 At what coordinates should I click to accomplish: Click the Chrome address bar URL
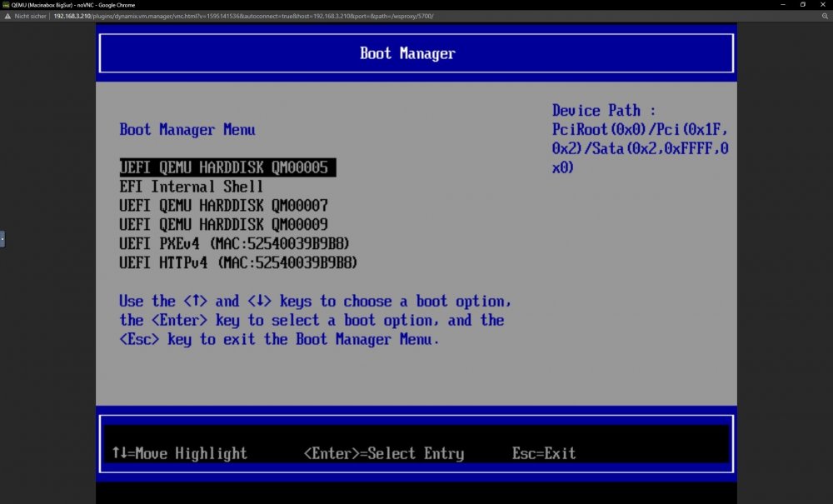243,16
